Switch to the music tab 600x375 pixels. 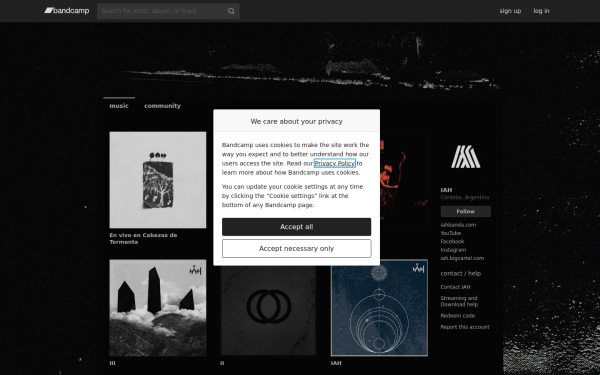tap(119, 106)
